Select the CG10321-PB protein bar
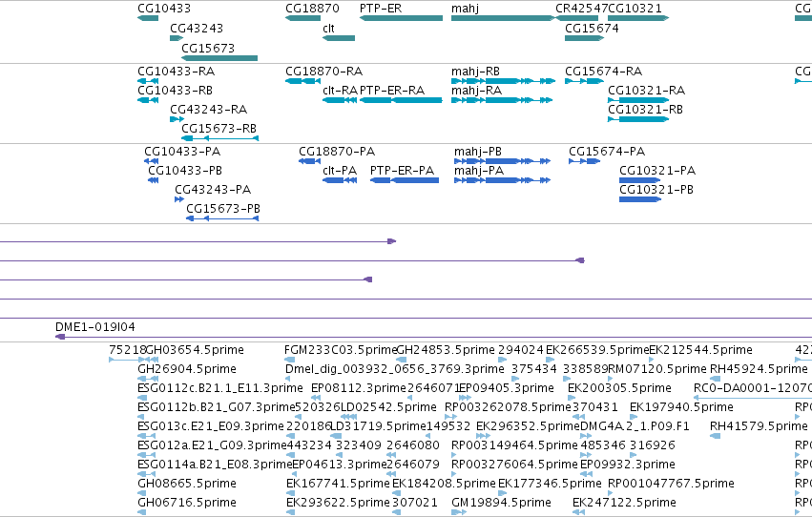Image resolution: width=812 pixels, height=517 pixels. tap(640, 199)
